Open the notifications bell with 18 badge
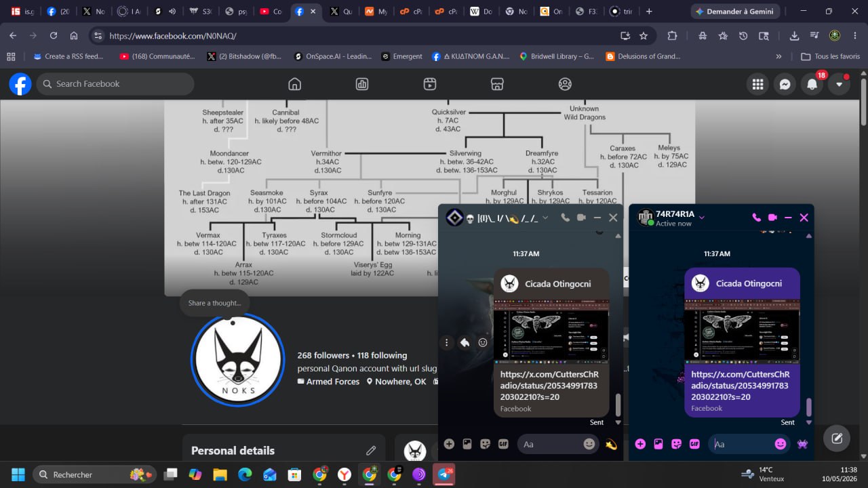 [812, 84]
